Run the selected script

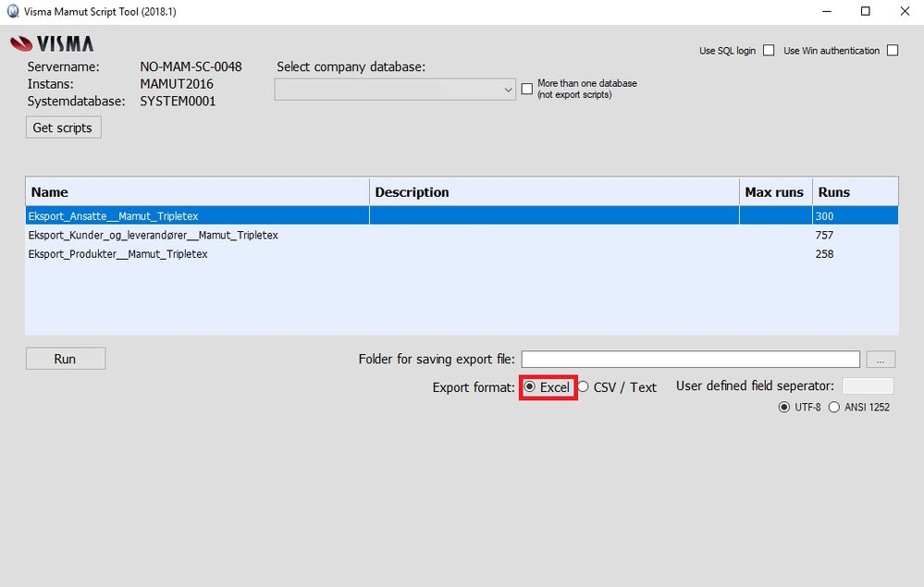coord(66,359)
